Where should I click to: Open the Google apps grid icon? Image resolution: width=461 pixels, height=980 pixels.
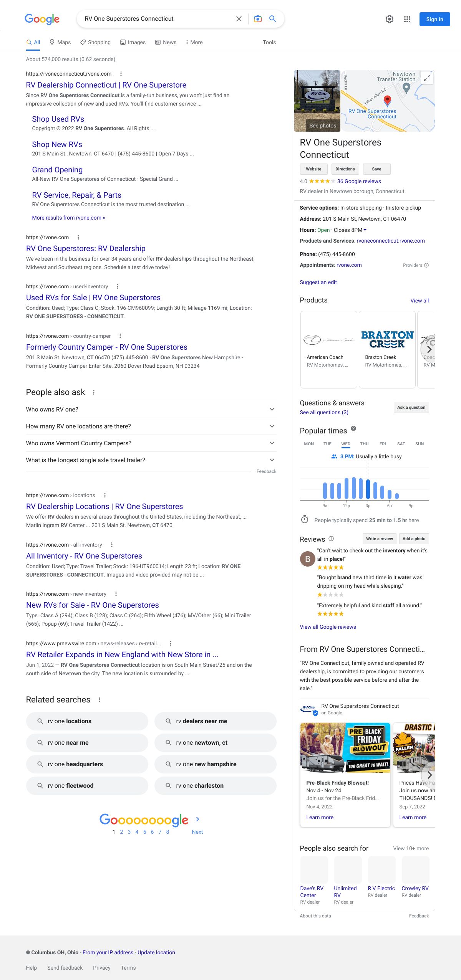click(x=407, y=19)
